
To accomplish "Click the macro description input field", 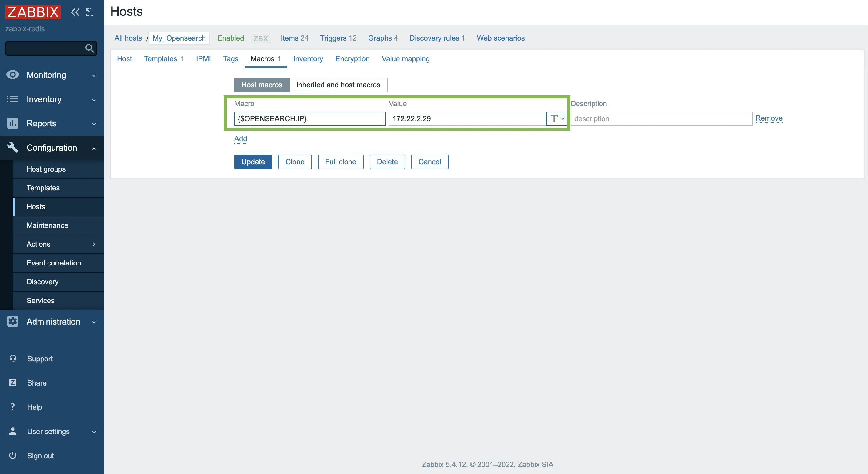I will [661, 119].
